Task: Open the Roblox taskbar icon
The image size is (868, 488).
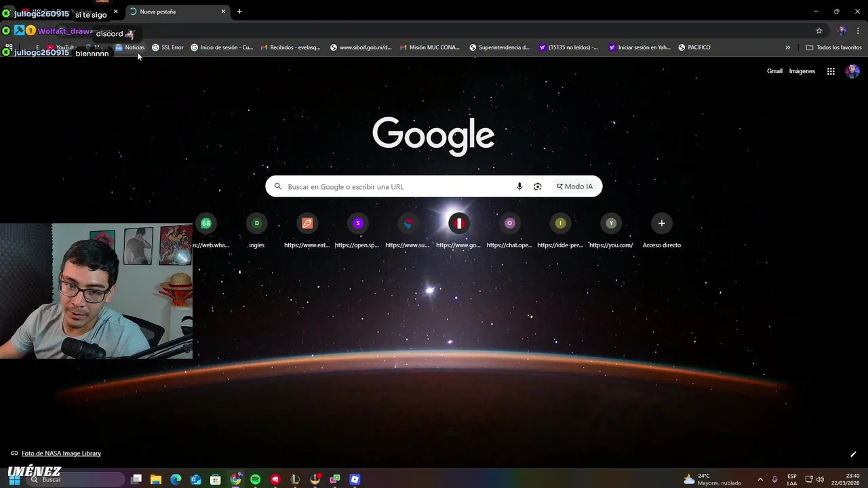Action: point(355,479)
